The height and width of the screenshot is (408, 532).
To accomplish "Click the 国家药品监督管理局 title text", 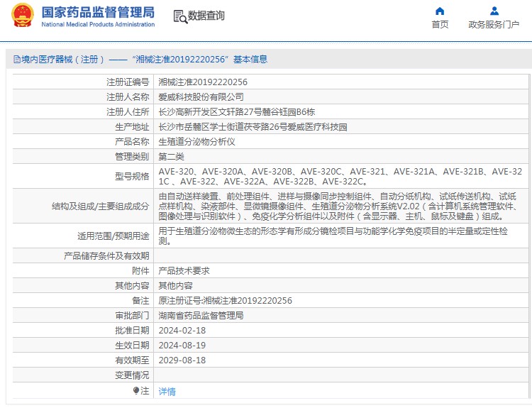I will 98,12.
